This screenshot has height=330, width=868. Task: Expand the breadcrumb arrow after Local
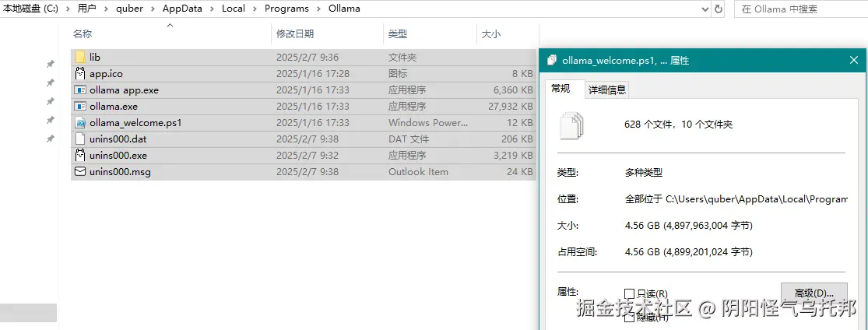(253, 9)
